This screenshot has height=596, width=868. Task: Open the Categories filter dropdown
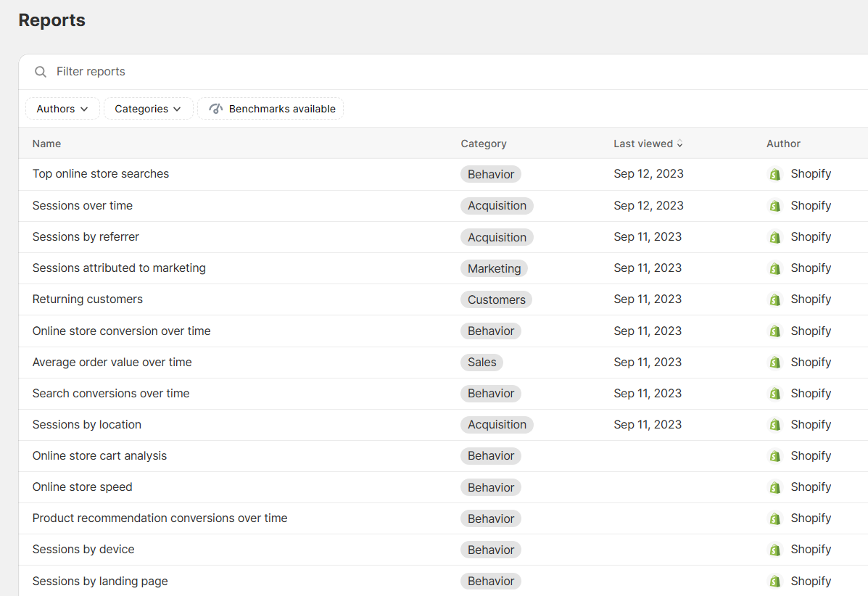coord(148,109)
